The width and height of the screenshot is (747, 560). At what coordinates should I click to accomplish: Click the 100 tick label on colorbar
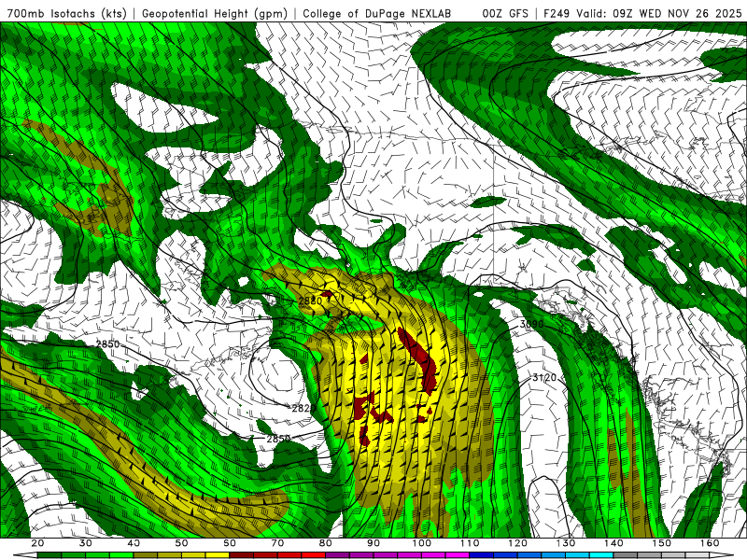422,543
